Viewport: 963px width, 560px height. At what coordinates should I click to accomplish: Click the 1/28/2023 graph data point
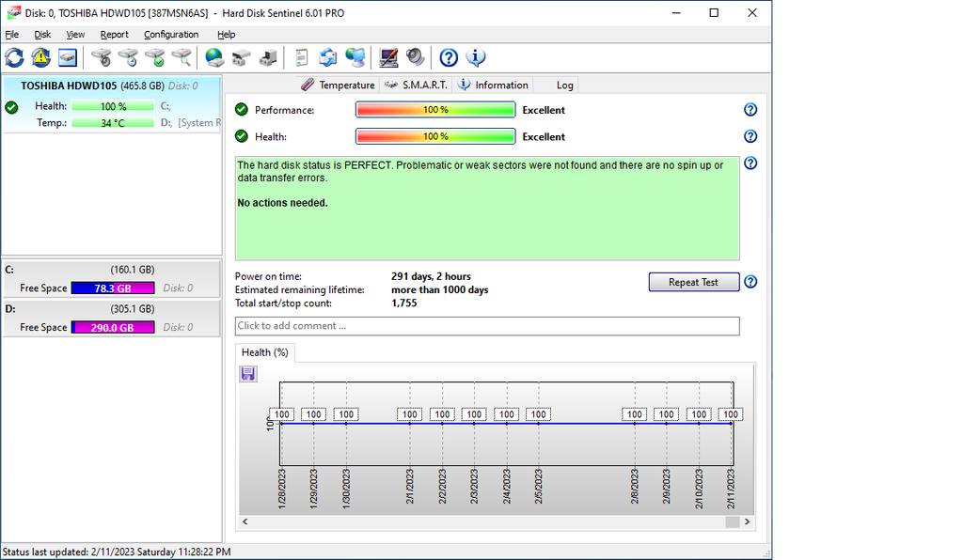[281, 423]
